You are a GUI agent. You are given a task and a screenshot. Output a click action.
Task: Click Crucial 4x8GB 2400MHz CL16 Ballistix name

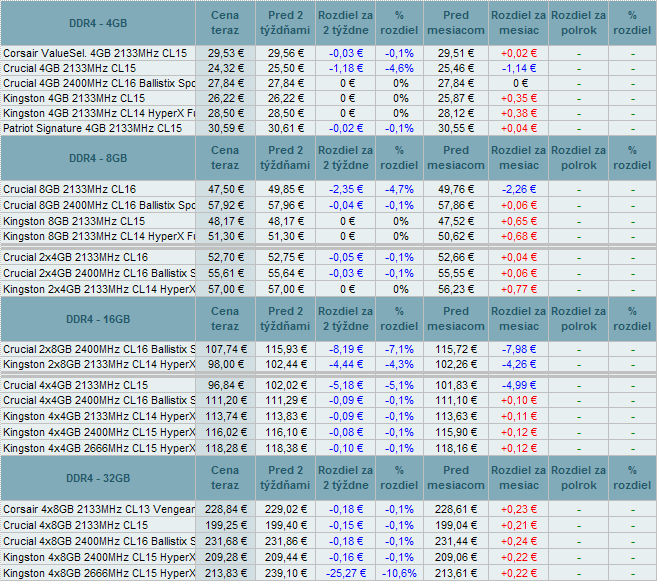pyautogui.click(x=99, y=541)
